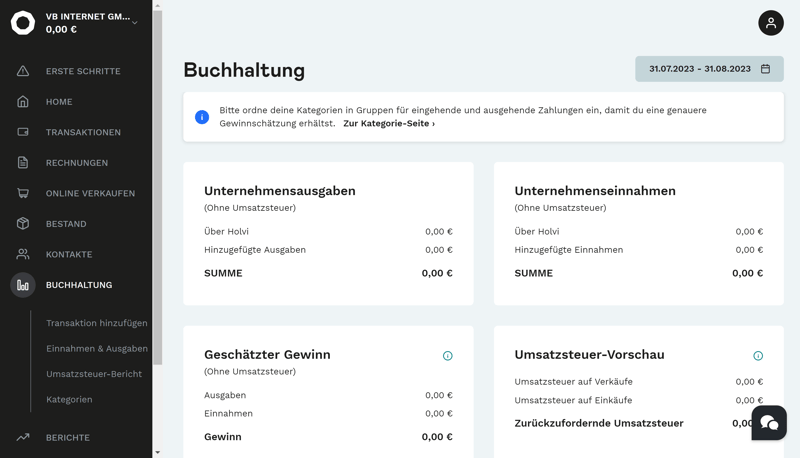Open the date range picker
Screen dimensions: 800x458
[709, 69]
